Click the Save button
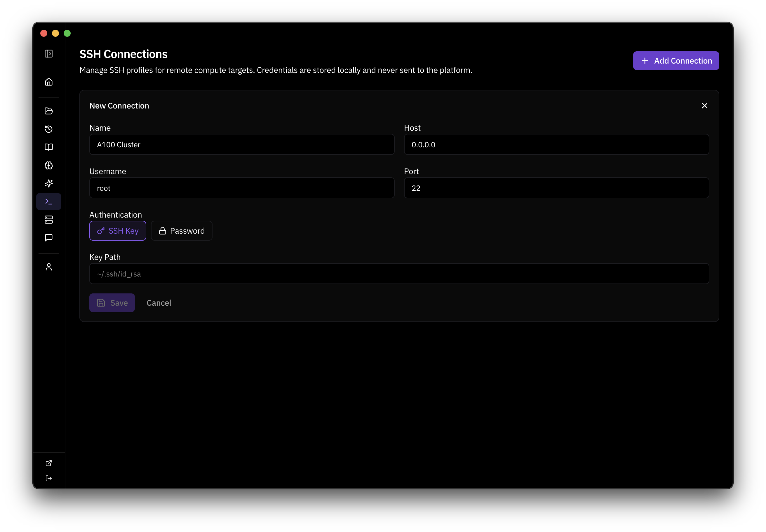 112,303
